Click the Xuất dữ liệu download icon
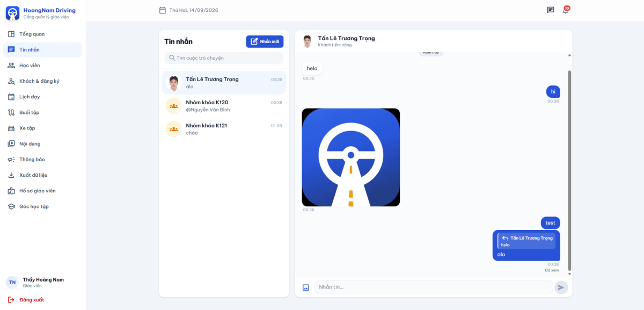644x310 pixels. point(11,175)
